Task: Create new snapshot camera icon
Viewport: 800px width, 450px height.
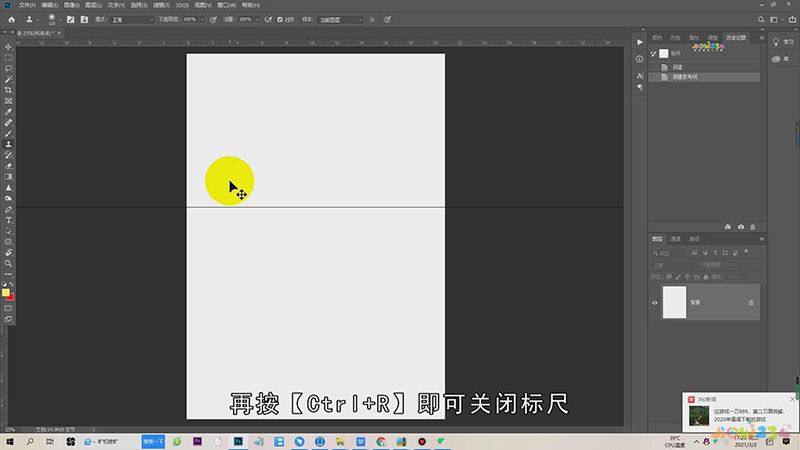Action: (x=741, y=227)
